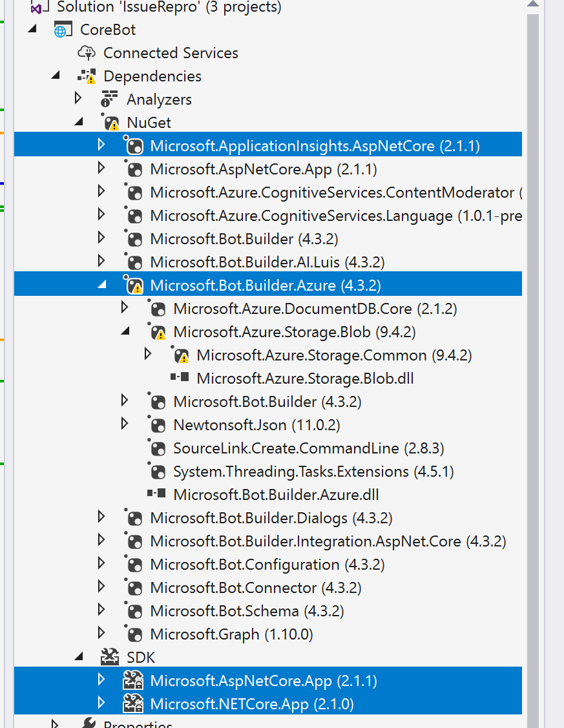Expand Microsoft.Azure.DocumentDB.Core (2.1.2) node
The height and width of the screenshot is (728, 564).
point(125,307)
